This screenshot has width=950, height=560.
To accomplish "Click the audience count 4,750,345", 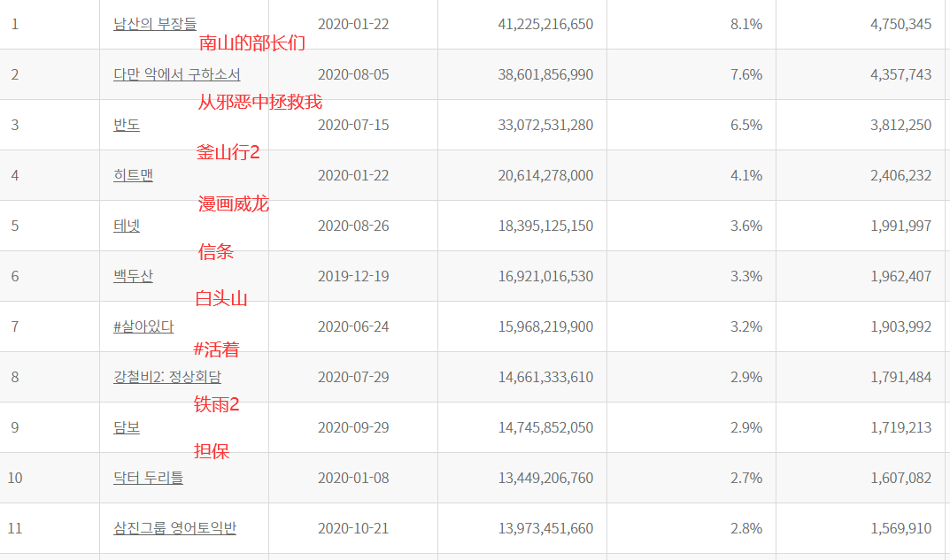I will click(901, 24).
